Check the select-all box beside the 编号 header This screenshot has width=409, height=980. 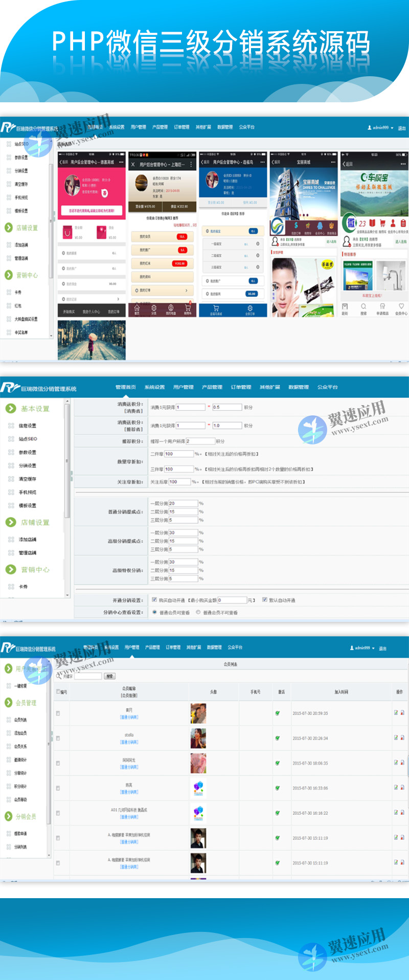tap(58, 692)
